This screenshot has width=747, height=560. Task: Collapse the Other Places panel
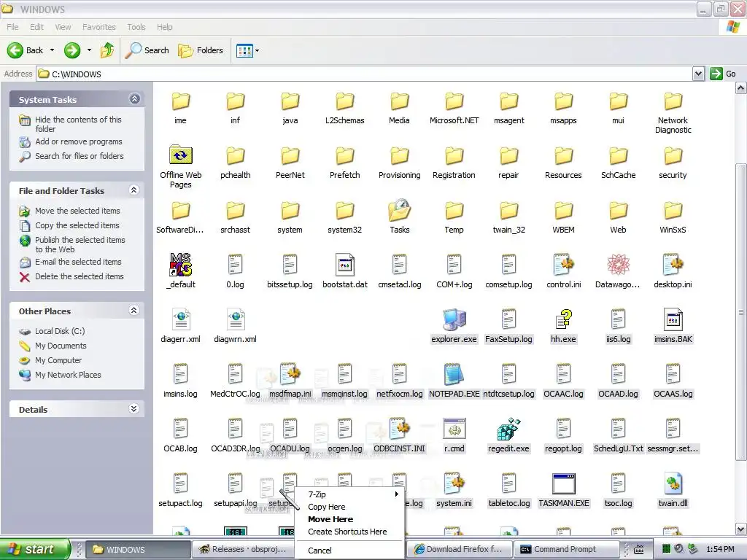[134, 311]
